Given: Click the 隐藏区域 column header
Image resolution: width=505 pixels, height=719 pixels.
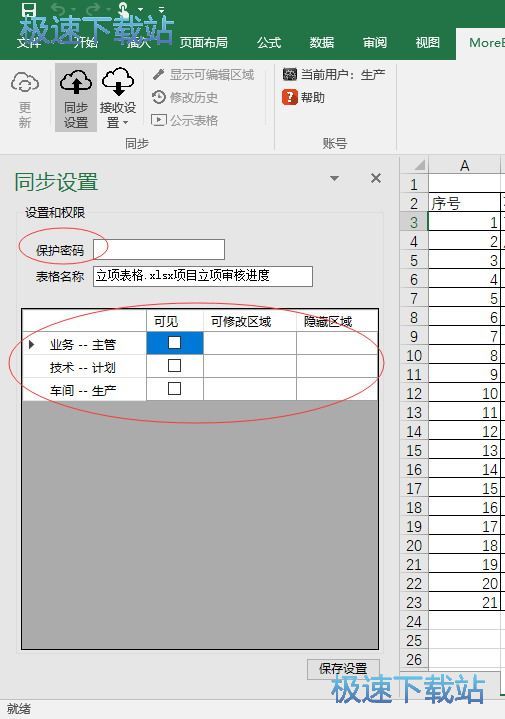Looking at the screenshot, I should tap(337, 321).
